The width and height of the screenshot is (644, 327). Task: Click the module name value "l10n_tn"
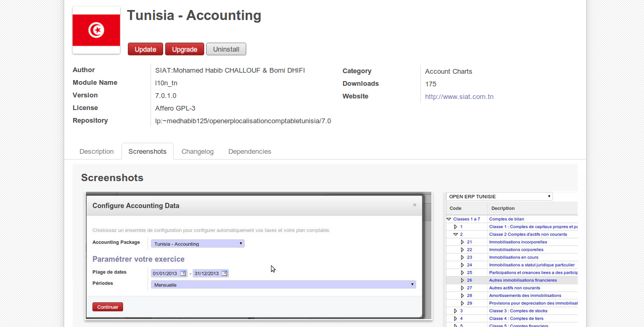pos(166,83)
